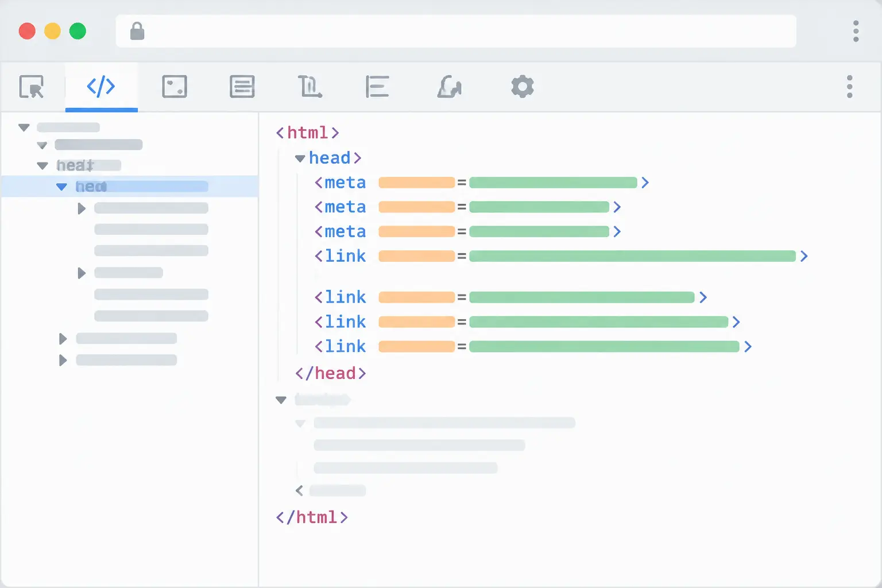Click orange attribute name of first link

tap(417, 256)
